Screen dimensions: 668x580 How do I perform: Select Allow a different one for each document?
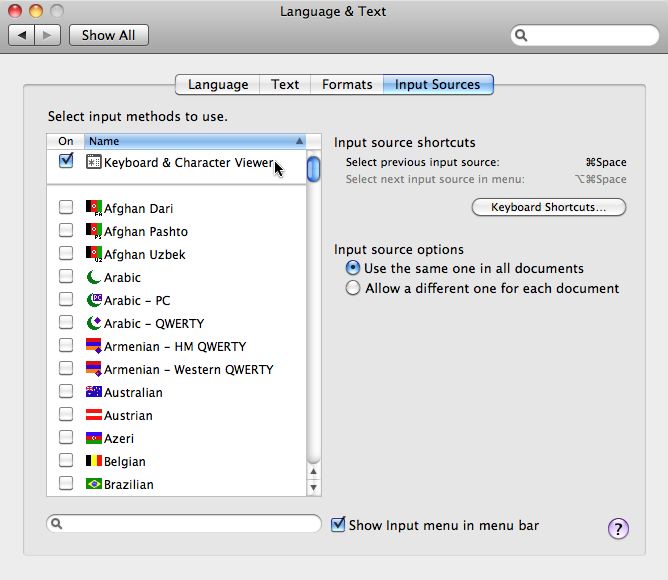353,288
